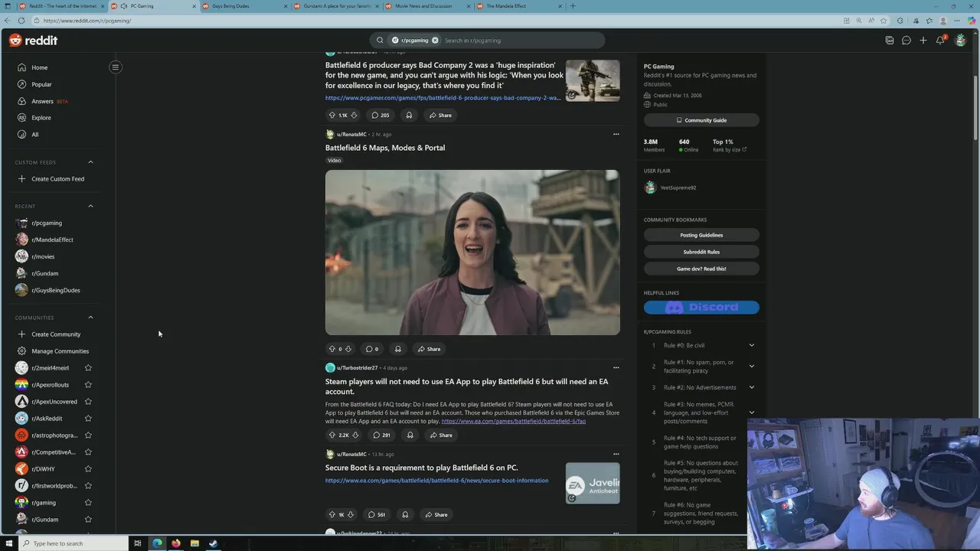Open comments on the Bad Company 2 post
980x551 pixels.
(381, 115)
